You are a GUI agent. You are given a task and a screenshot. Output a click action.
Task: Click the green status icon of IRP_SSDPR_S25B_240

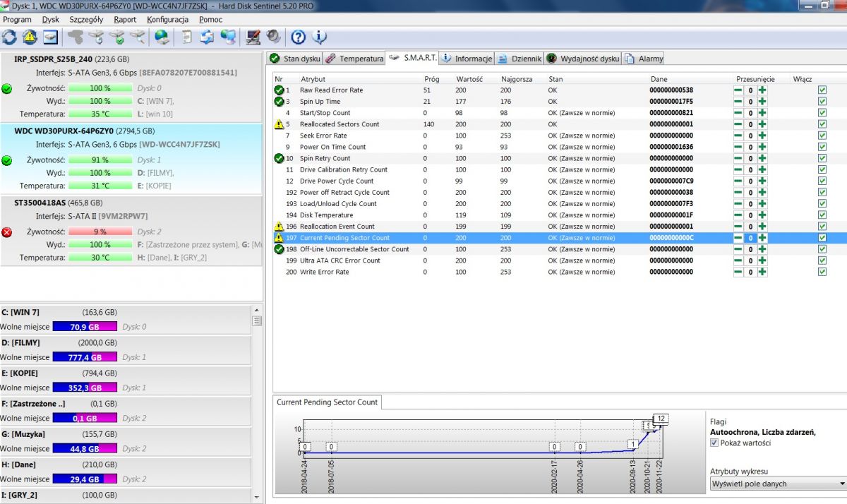coord(7,89)
